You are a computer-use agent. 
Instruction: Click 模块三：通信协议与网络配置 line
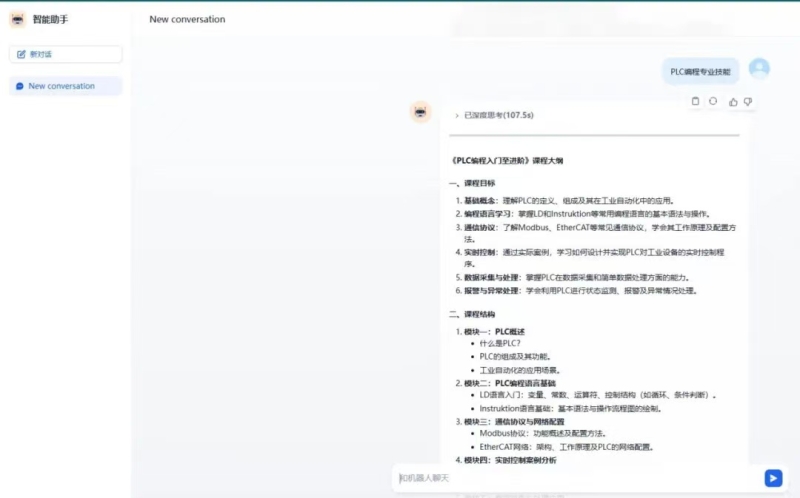tap(510, 422)
